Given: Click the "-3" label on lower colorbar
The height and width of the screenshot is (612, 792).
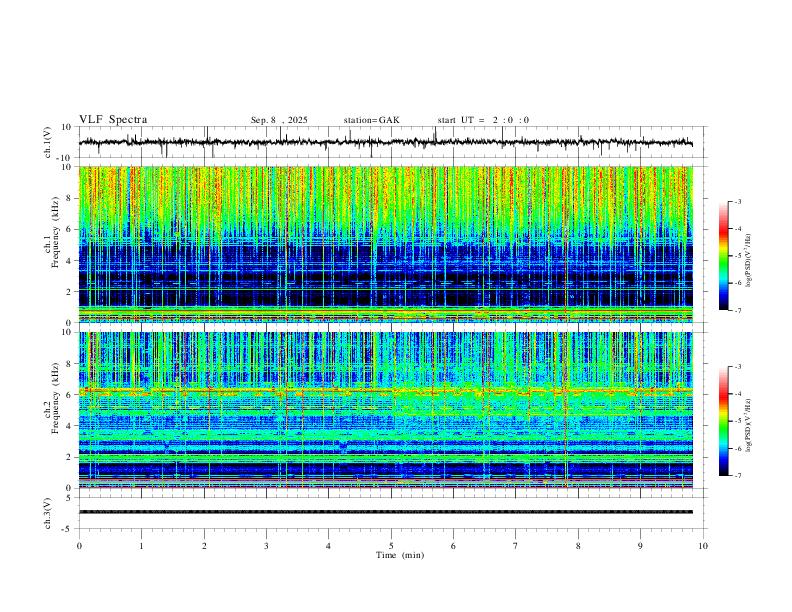Looking at the screenshot, I should click(738, 367).
